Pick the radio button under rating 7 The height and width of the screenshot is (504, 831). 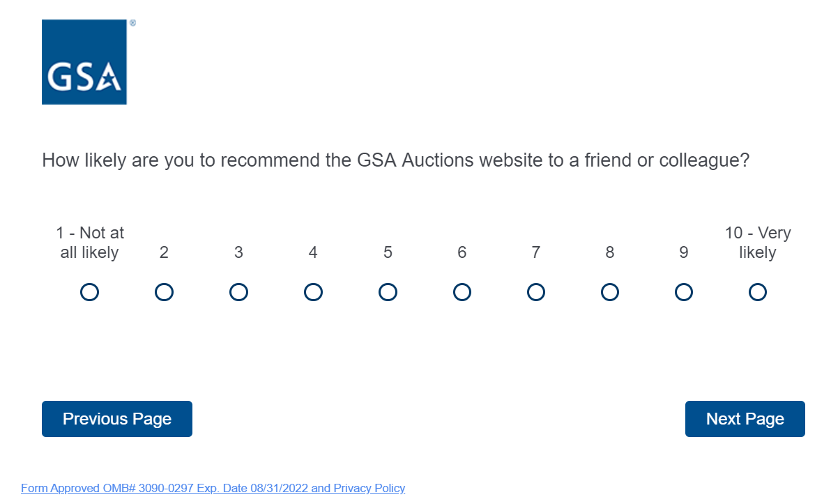pos(535,292)
